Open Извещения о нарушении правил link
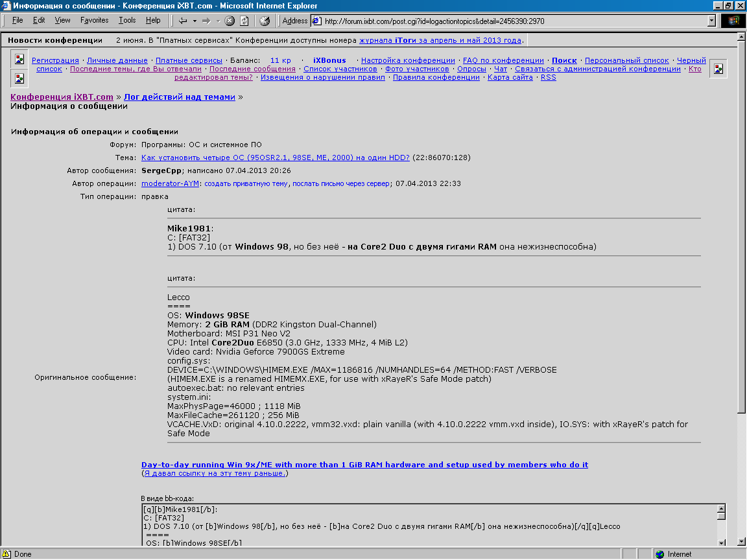Screen dimensions: 747x560 click(x=322, y=78)
